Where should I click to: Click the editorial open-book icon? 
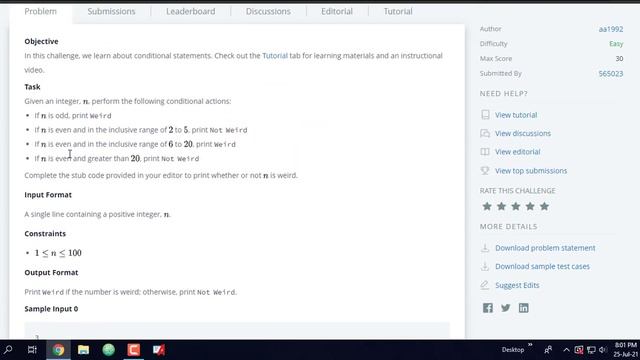point(485,152)
